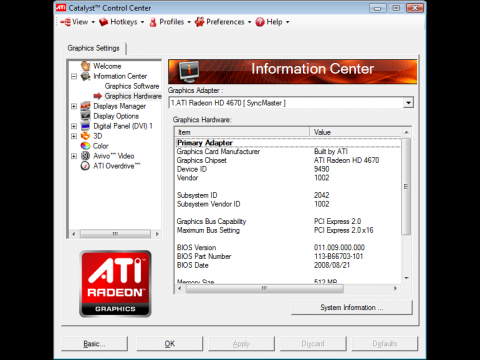Click the Primary Adapter row
Viewport: 480px width, 360px height.
(288, 143)
